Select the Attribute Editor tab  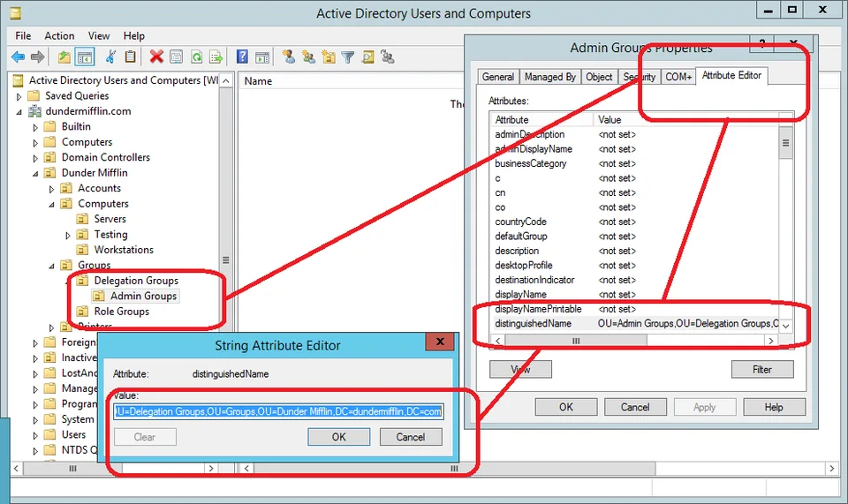click(731, 76)
